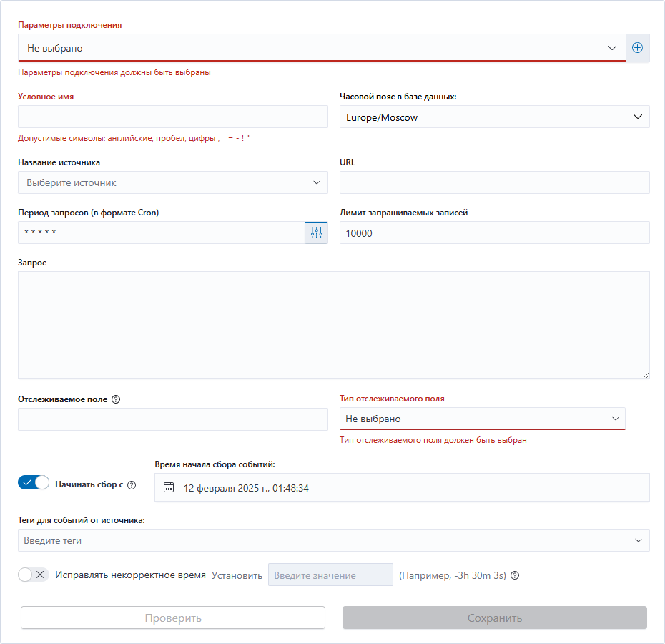This screenshot has height=644, width=665.
Task: Expand Тип отслеживаемого поля dropdown
Action: click(x=482, y=419)
